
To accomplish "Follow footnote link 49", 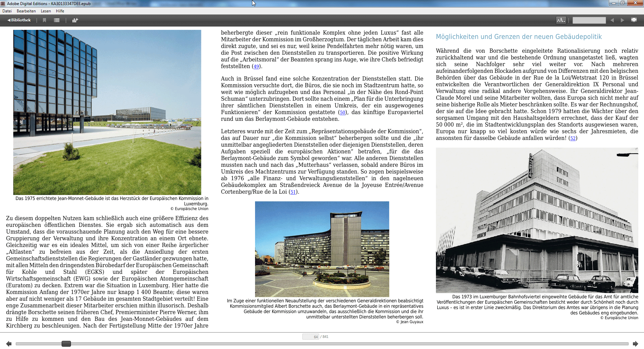I will coord(256,66).
